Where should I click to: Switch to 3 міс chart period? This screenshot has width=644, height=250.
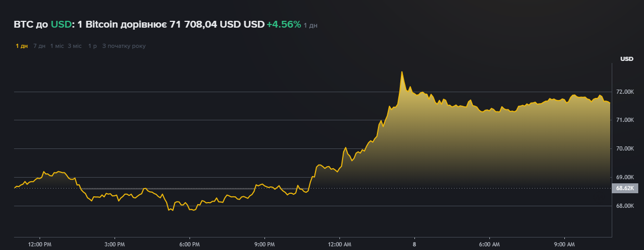click(74, 46)
